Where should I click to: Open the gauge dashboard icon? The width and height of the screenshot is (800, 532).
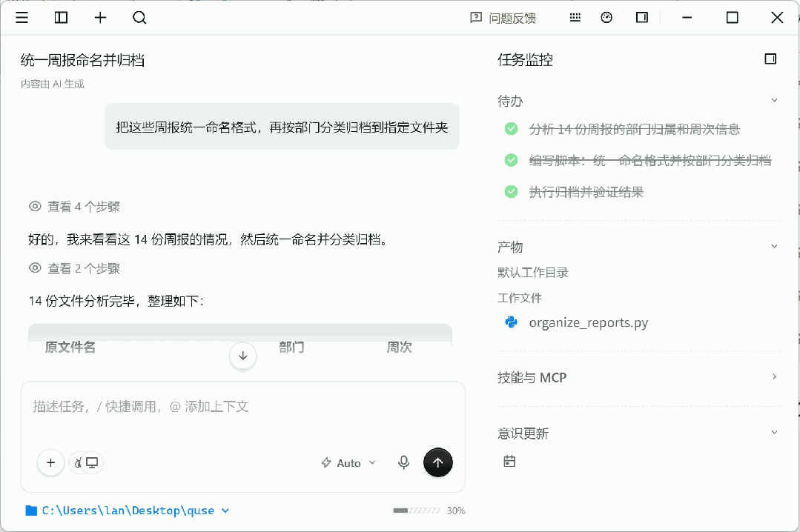pos(606,18)
